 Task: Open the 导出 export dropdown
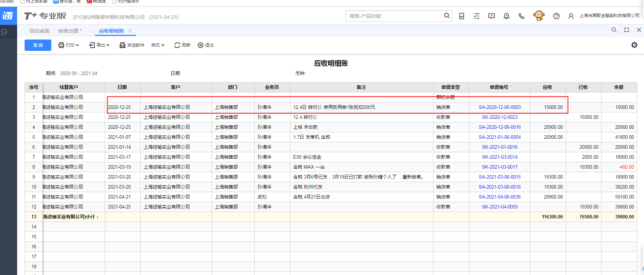[99, 45]
